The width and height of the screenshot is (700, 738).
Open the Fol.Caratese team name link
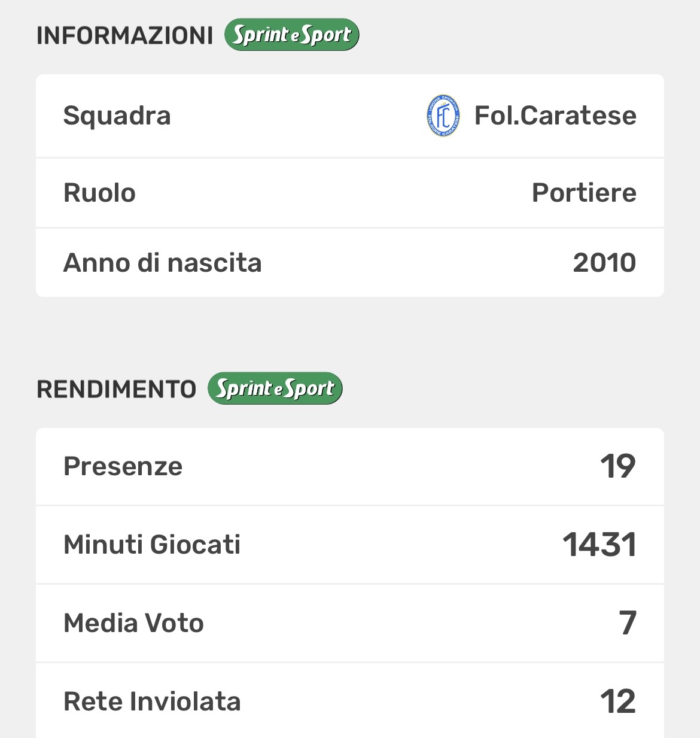555,116
